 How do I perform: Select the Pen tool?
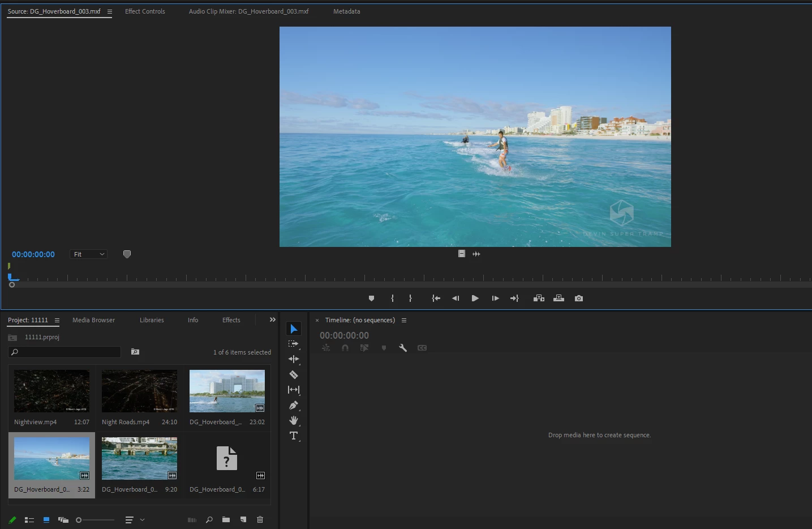click(x=294, y=405)
